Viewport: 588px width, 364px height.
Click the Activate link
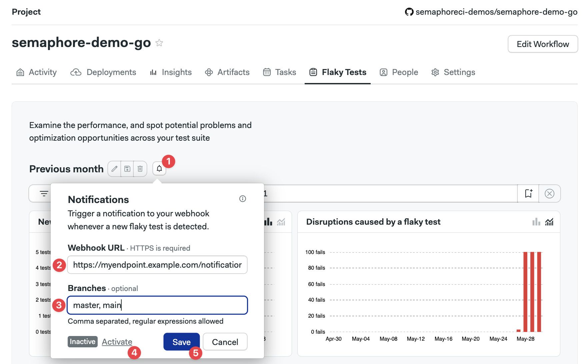tap(117, 342)
